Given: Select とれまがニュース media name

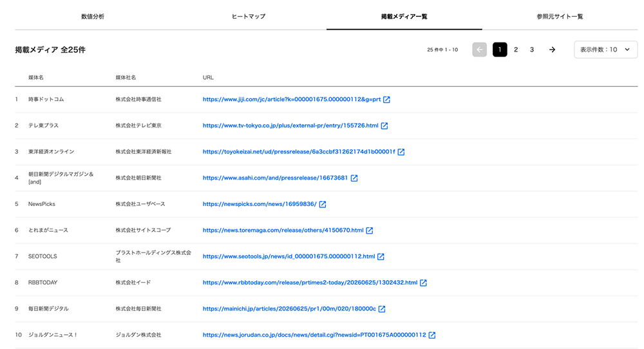Looking at the screenshot, I should click(x=48, y=231).
